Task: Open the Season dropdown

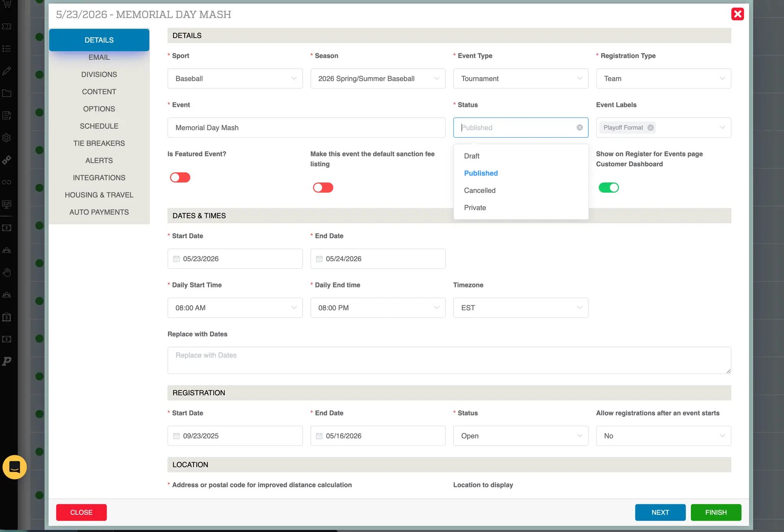Action: click(378, 78)
